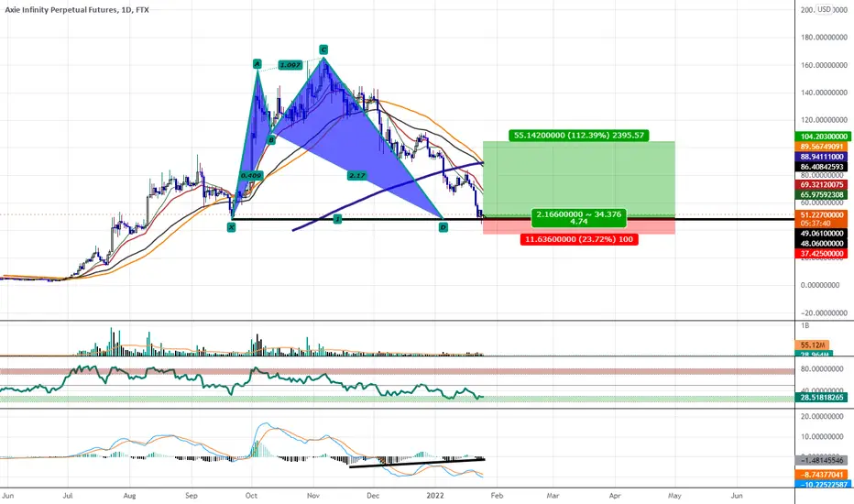Select the harmonic pattern point B label

271,140
